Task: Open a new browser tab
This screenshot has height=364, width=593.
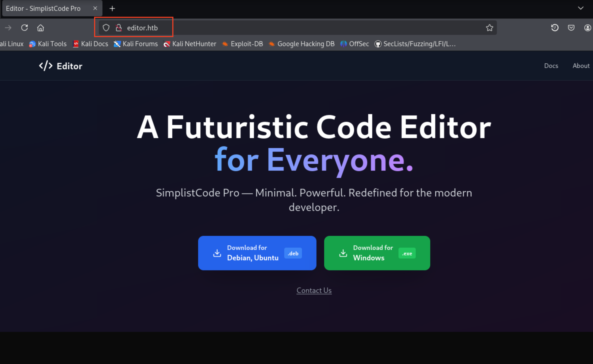Action: click(x=112, y=8)
